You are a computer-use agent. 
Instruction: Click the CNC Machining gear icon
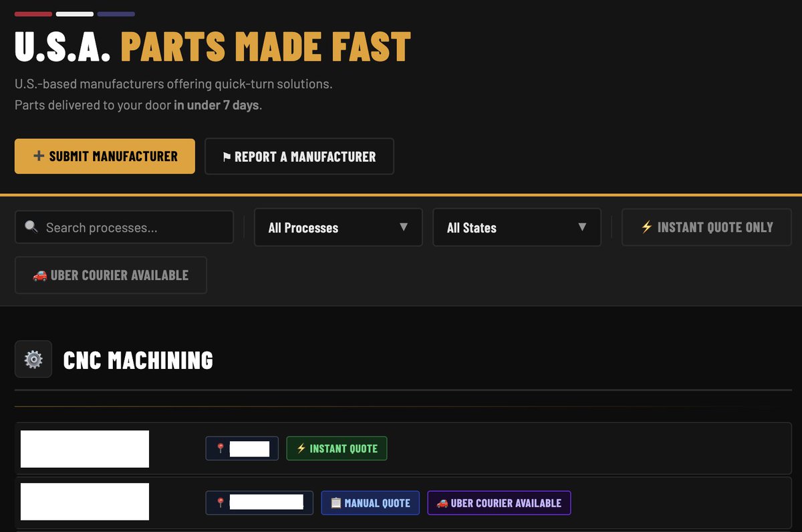pyautogui.click(x=33, y=360)
